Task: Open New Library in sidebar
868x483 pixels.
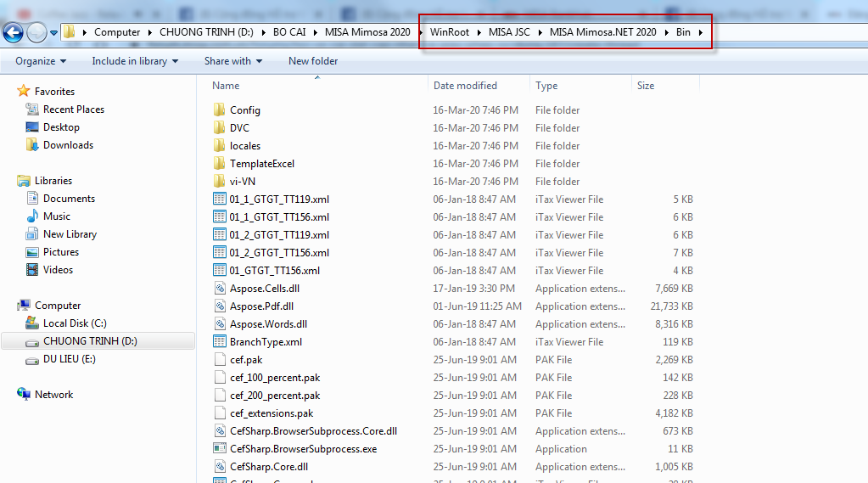Action: point(70,233)
